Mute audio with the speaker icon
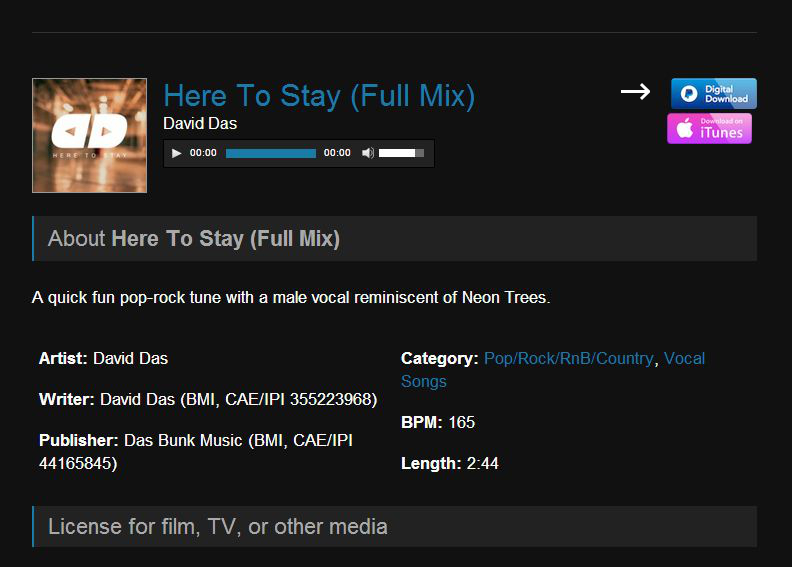Image resolution: width=792 pixels, height=567 pixels. click(368, 153)
